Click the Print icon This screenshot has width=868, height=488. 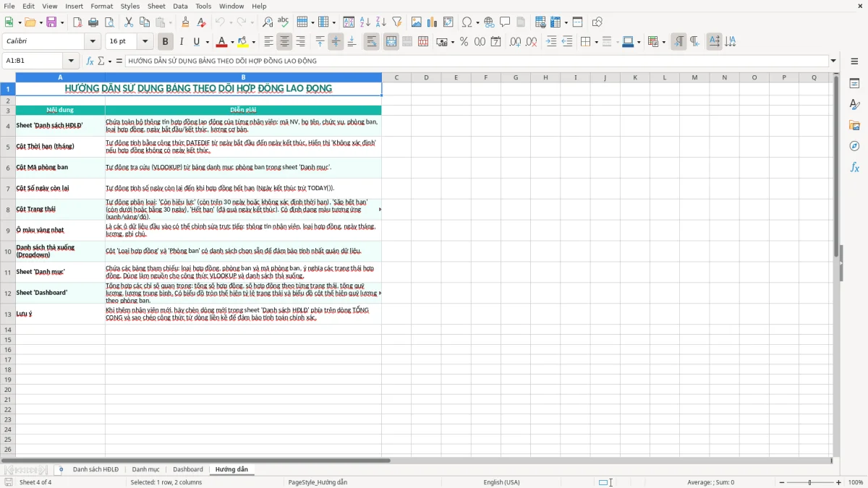click(93, 22)
